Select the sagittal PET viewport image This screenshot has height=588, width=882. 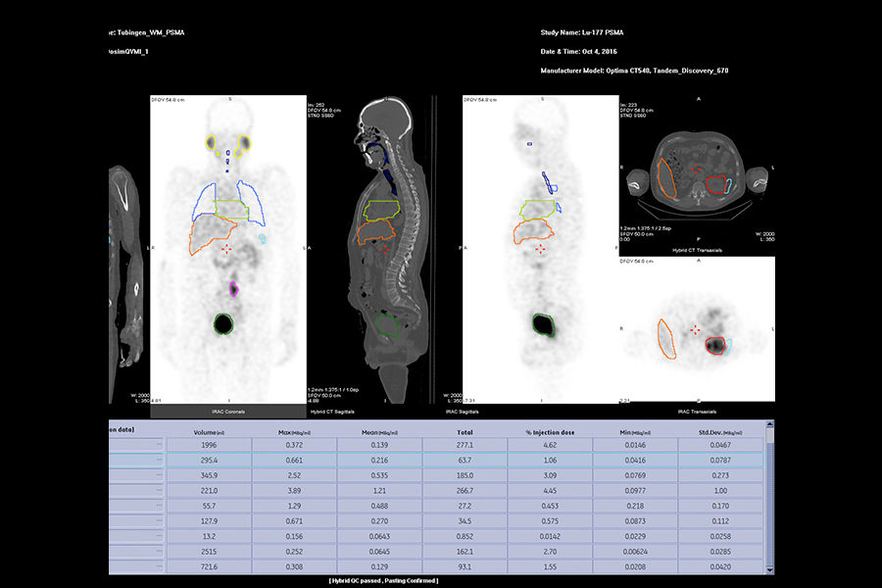(534, 245)
